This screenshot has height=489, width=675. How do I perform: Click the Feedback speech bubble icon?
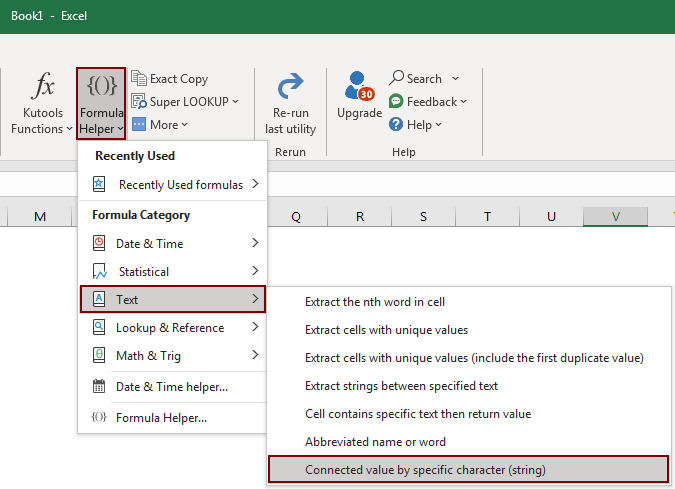pyautogui.click(x=396, y=102)
